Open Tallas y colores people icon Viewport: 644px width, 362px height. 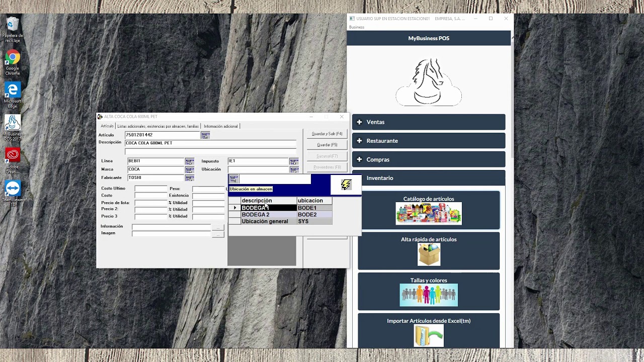click(x=429, y=295)
